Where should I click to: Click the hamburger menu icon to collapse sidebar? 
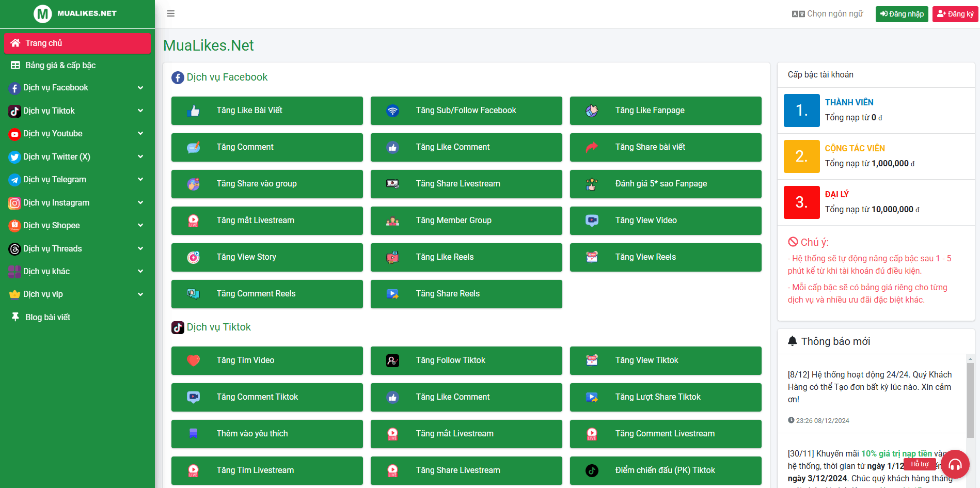coord(171,13)
